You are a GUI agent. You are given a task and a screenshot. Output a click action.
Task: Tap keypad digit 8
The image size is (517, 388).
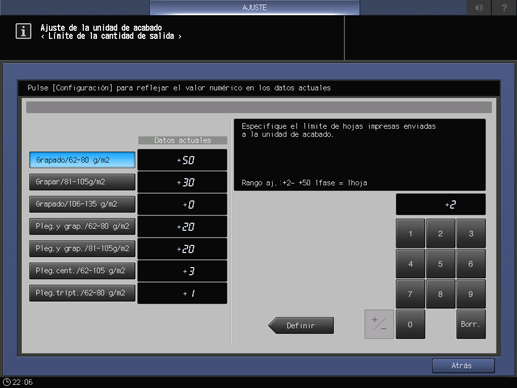pos(440,294)
